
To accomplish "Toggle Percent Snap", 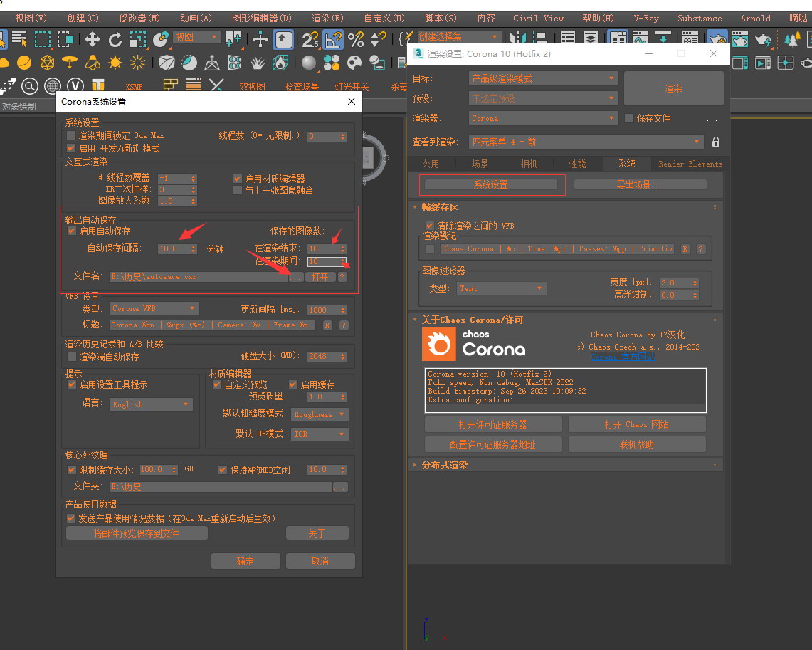I will click(x=356, y=39).
